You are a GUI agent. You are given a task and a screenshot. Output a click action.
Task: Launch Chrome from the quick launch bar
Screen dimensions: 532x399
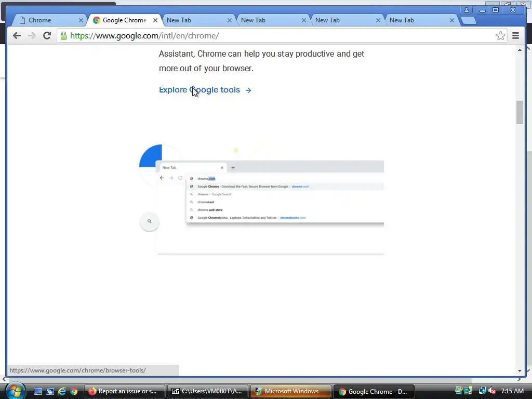pyautogui.click(x=74, y=391)
